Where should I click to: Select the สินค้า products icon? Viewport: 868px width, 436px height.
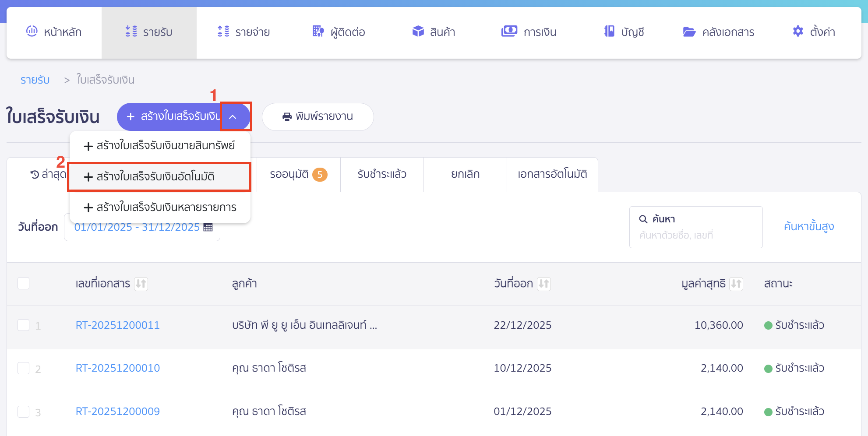pos(434,32)
